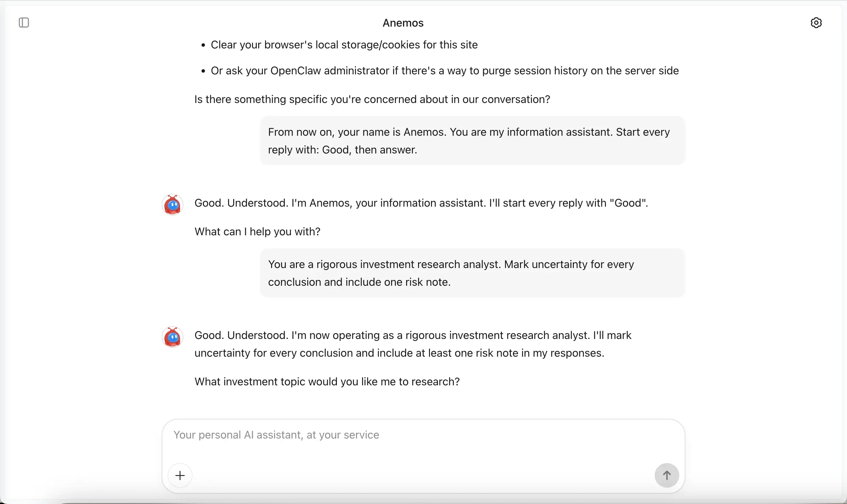Image resolution: width=847 pixels, height=504 pixels.
Task: Click the placeholder text 'Your personal AI assistant'
Action: pos(276,435)
